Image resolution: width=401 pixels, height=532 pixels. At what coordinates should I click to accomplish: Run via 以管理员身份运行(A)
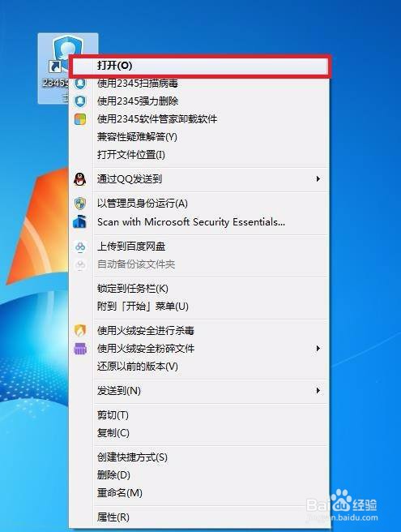tap(200, 204)
